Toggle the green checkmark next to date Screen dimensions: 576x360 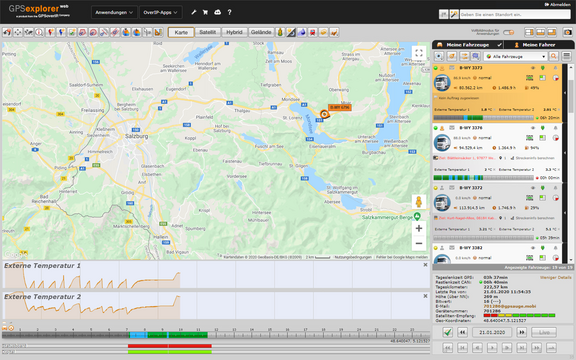click(x=447, y=332)
